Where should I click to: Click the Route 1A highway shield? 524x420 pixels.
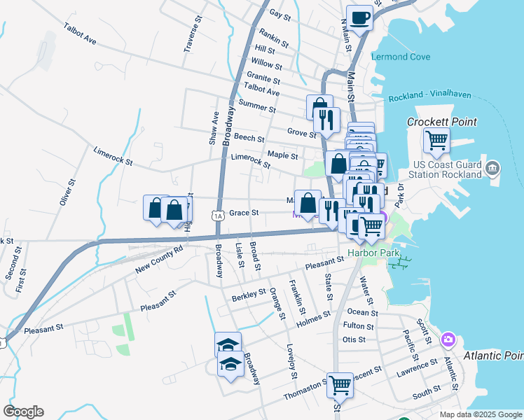[219, 216]
